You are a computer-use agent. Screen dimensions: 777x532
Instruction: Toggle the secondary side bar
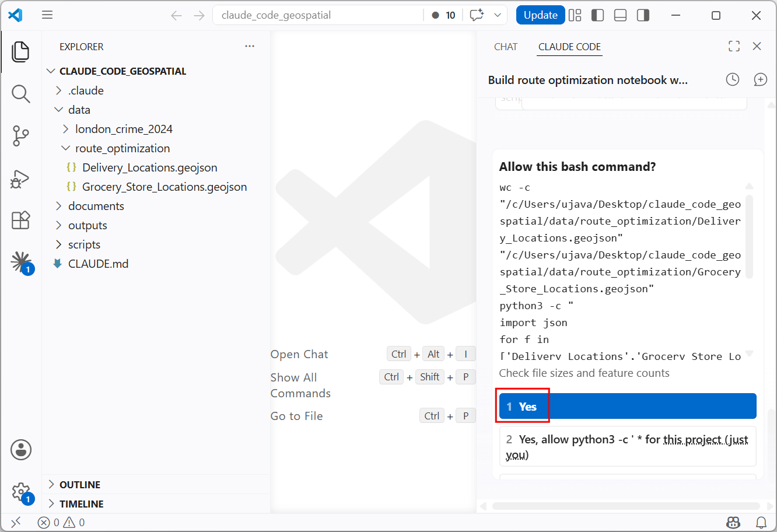(643, 15)
